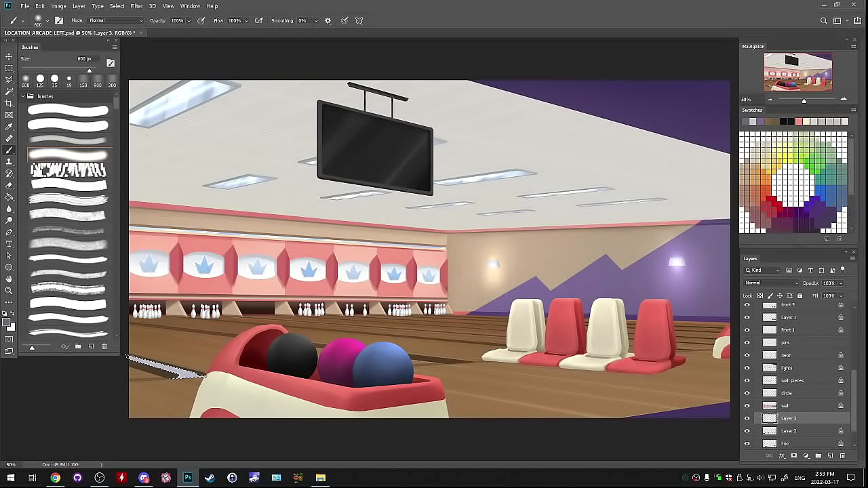Open smoothing options gear icon
The image size is (868, 488).
[x=328, y=21]
